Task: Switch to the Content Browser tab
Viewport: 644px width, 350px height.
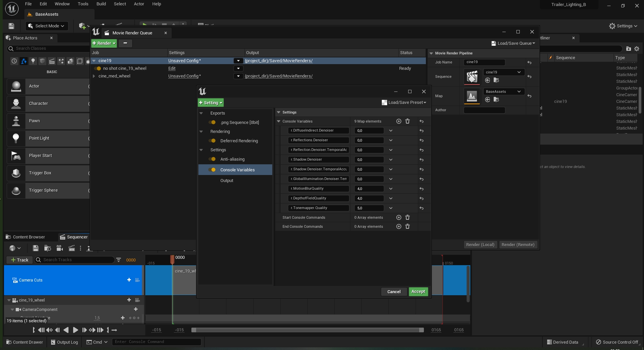Action: tap(29, 237)
